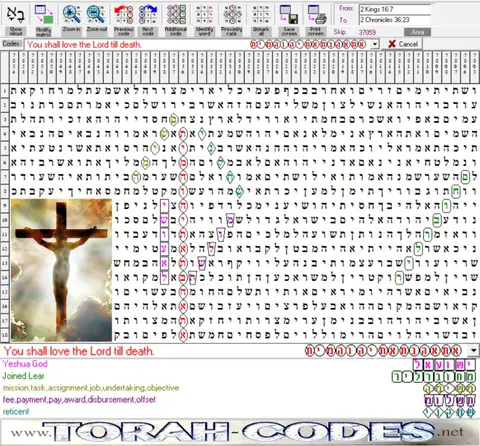480x446 pixels.
Task: Select the 'fee,payment,pay,award' code row
Action: click(240, 400)
